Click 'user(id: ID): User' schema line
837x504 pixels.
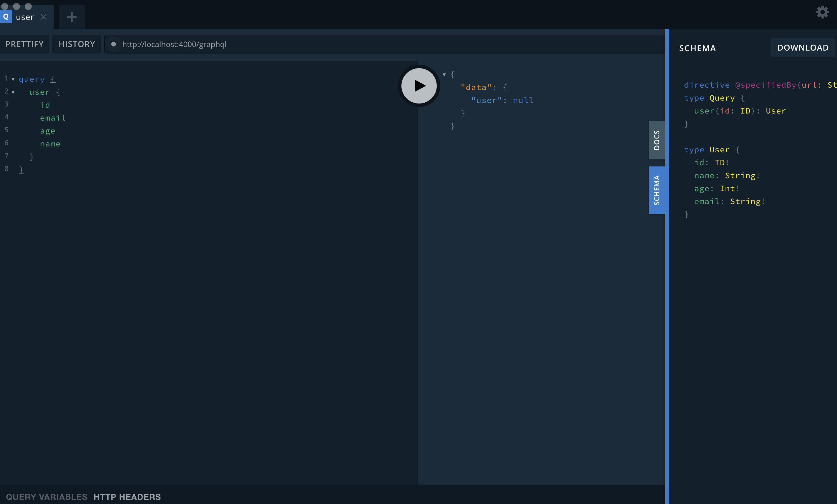coord(740,111)
